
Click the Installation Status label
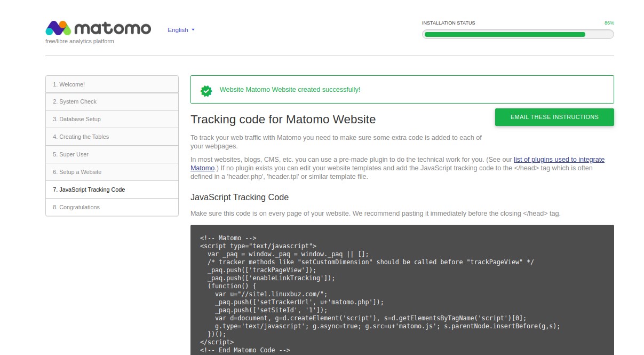click(x=448, y=23)
